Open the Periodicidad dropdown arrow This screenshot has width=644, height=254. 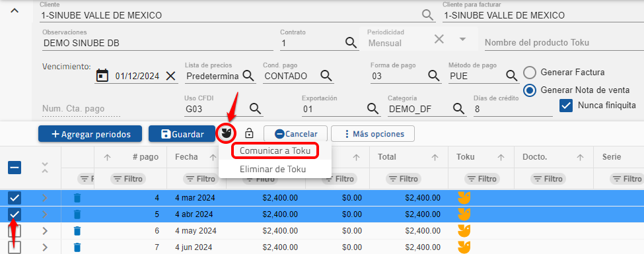(463, 39)
